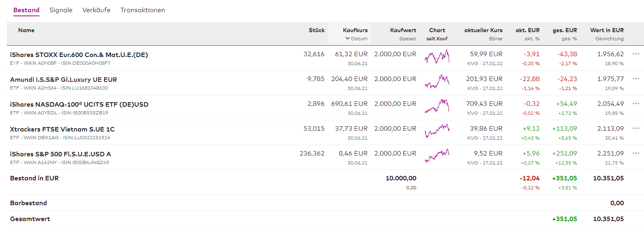Viewport: 644px width, 228px height.
Task: Open more options for iShares NASDAQ-100 row
Action: (635, 103)
